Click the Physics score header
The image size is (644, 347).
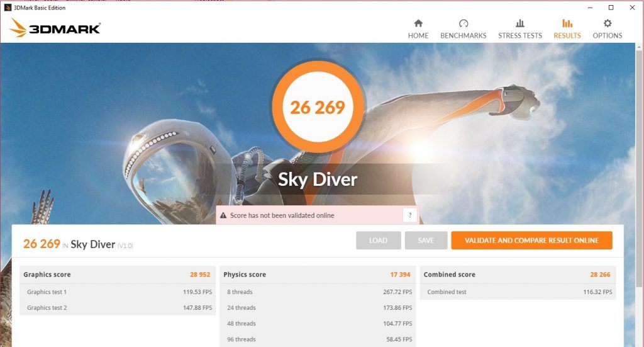[x=245, y=275]
